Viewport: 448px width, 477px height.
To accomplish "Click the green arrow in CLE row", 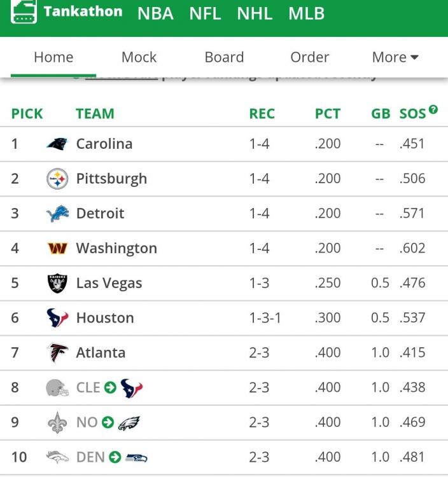I will [x=110, y=388].
